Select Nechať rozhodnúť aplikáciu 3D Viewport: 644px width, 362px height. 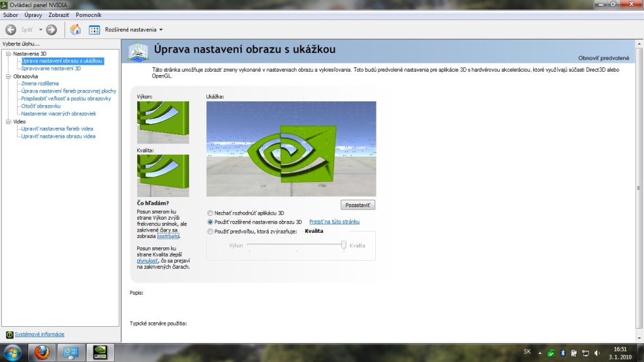pyautogui.click(x=210, y=213)
